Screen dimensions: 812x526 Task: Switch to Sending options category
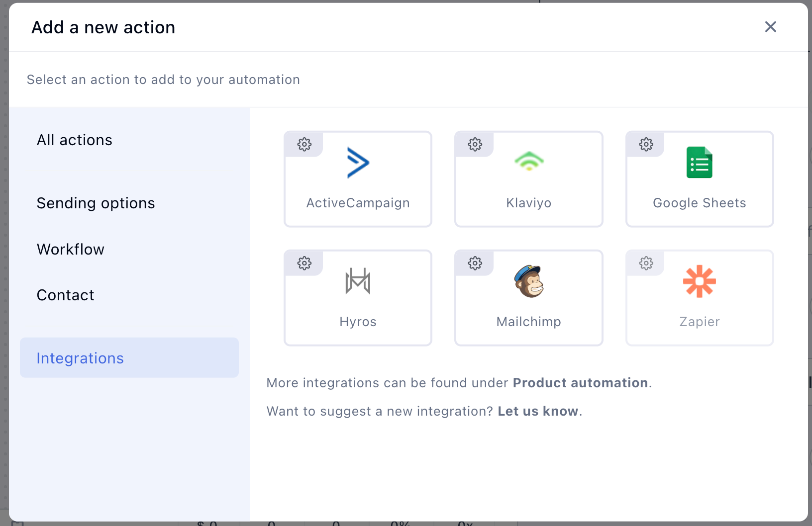pyautogui.click(x=96, y=203)
